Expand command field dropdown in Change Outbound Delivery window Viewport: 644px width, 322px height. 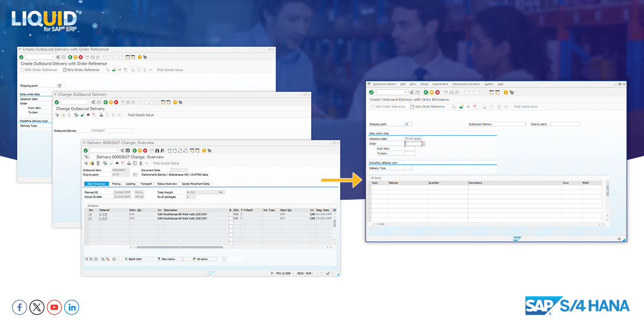tap(88, 102)
